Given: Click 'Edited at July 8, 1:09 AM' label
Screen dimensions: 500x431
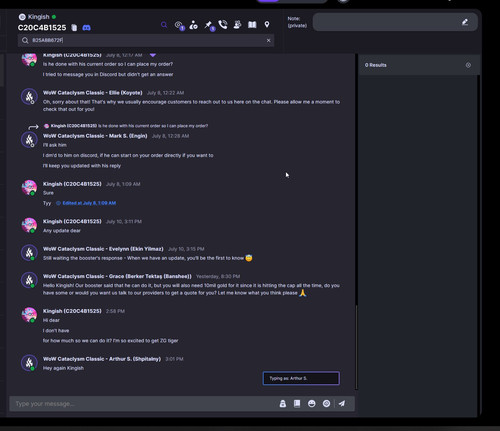Looking at the screenshot, I should [89, 203].
